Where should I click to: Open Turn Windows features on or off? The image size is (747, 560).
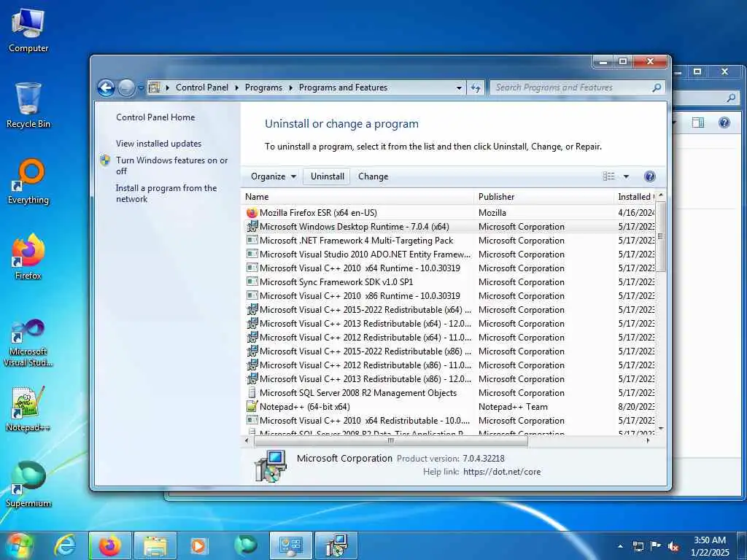(x=171, y=166)
